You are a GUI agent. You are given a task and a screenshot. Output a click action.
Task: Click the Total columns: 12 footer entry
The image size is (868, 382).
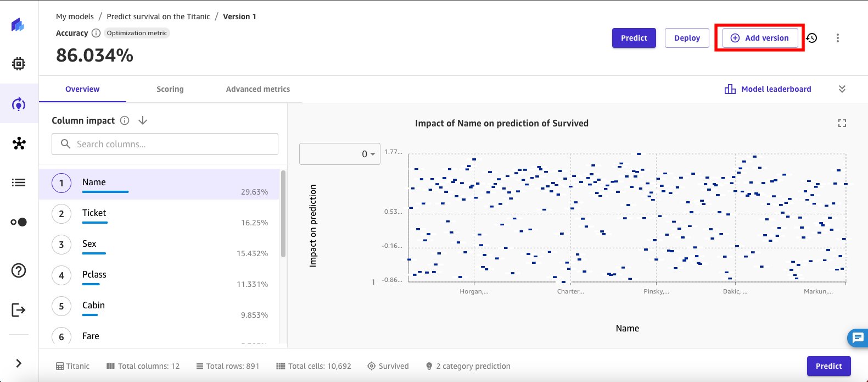click(143, 366)
